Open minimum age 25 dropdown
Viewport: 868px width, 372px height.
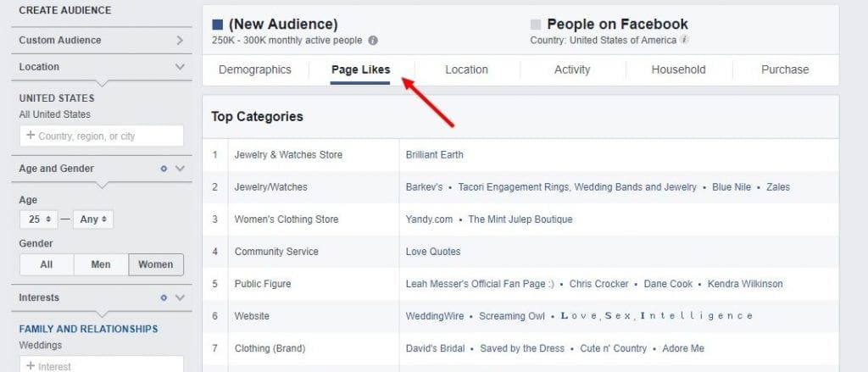click(x=38, y=219)
